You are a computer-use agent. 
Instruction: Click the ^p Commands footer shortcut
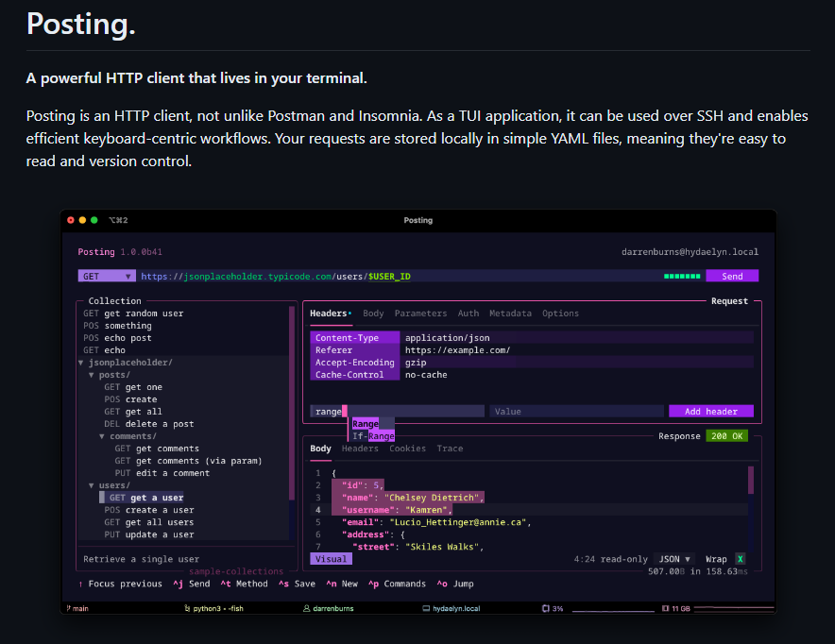(x=398, y=584)
